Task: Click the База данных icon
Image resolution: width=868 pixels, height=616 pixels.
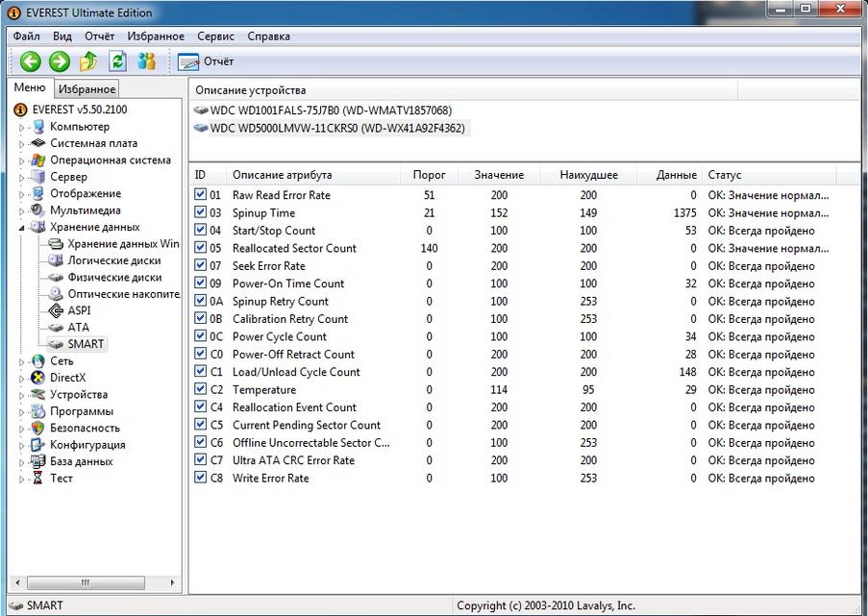Action: pos(38,461)
